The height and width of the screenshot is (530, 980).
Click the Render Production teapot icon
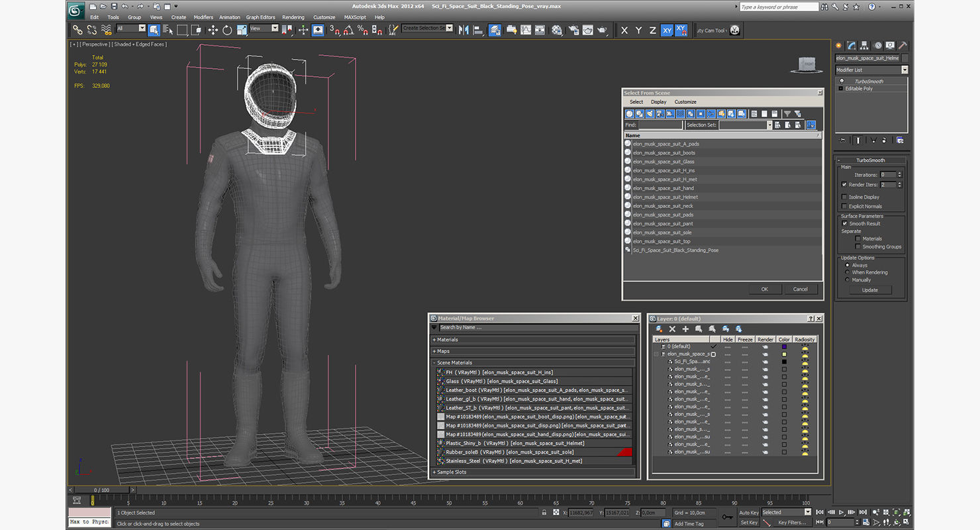(x=602, y=30)
